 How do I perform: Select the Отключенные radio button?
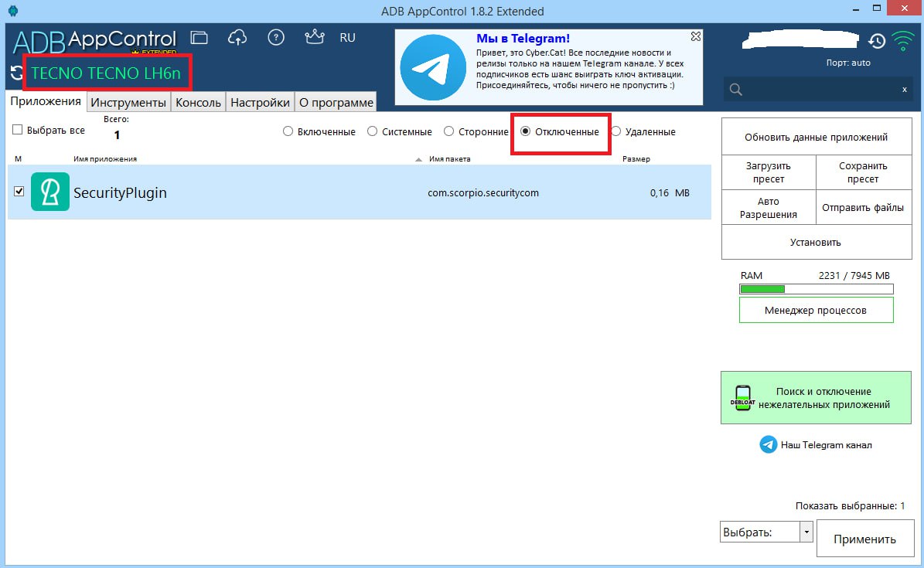[526, 131]
